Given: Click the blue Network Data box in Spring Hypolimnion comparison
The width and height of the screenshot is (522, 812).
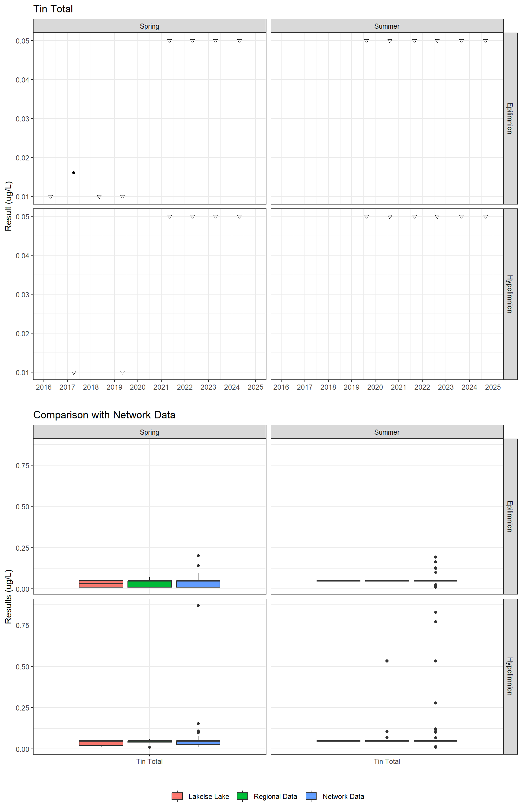Looking at the screenshot, I should point(198,742).
